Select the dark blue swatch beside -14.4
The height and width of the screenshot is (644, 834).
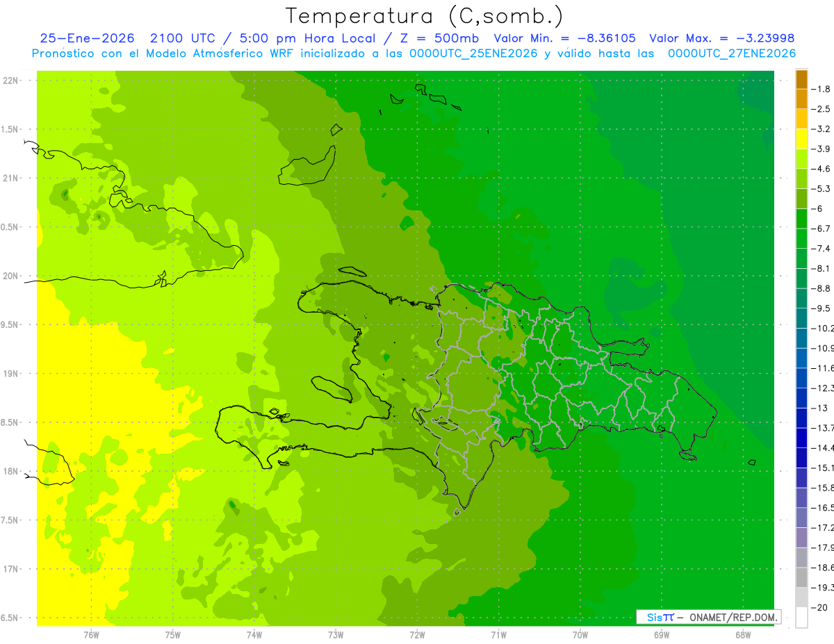[801, 438]
